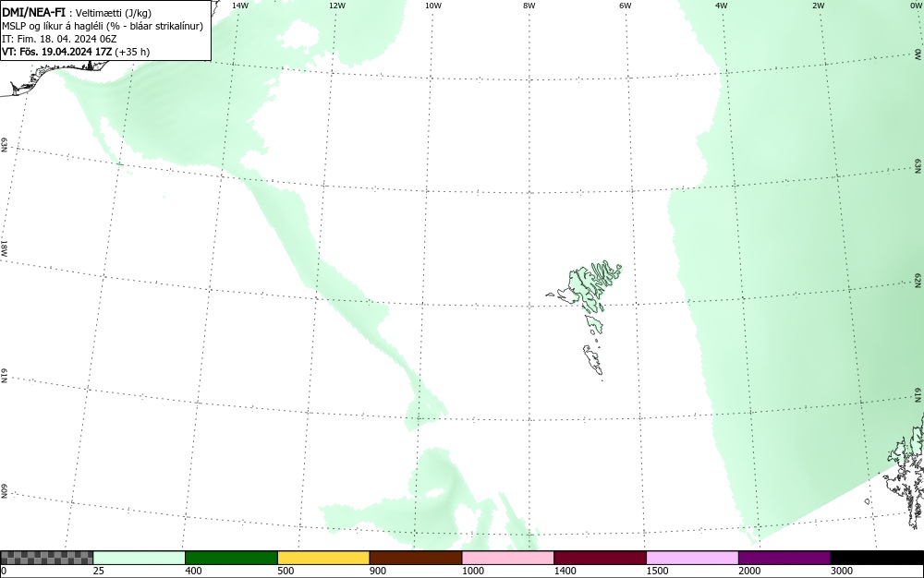Click the legend value 2000
924x578 pixels.
point(749,571)
